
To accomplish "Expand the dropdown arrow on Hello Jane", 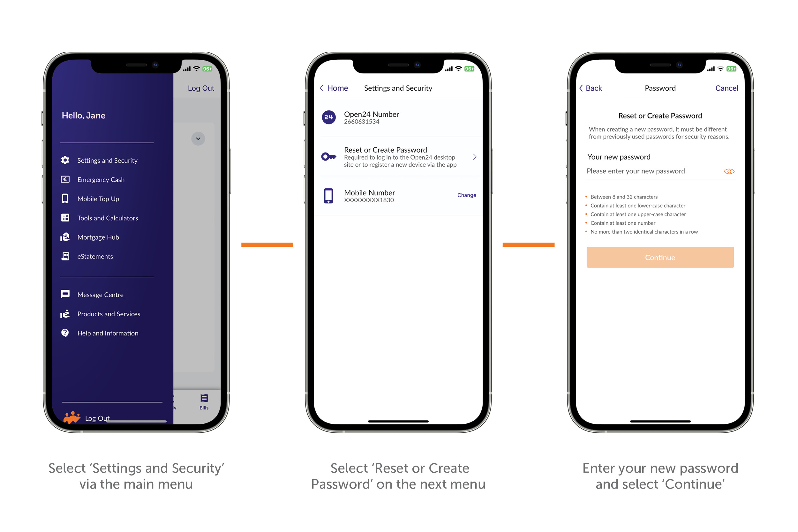I will click(x=198, y=138).
